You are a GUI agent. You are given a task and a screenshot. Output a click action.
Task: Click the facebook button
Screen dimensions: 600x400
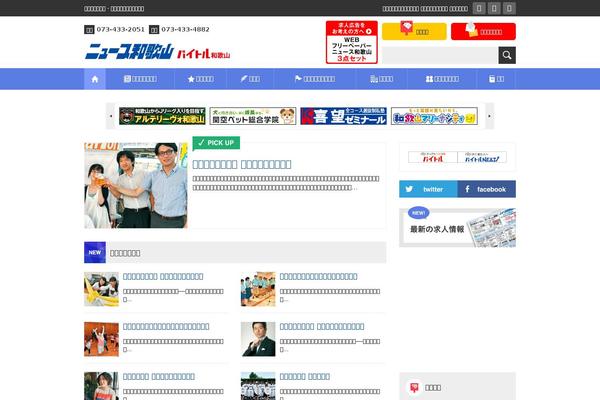[486, 189]
